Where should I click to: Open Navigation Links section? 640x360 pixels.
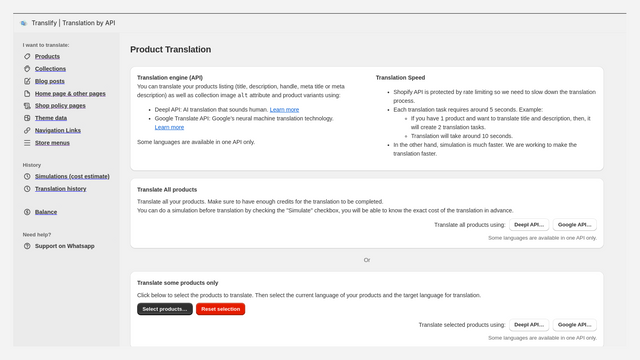(58, 130)
